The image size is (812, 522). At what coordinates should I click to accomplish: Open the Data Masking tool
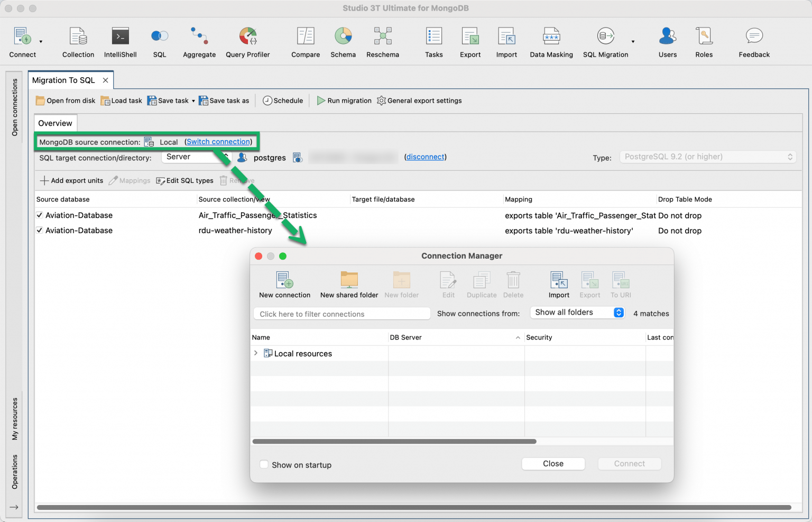[x=551, y=41]
